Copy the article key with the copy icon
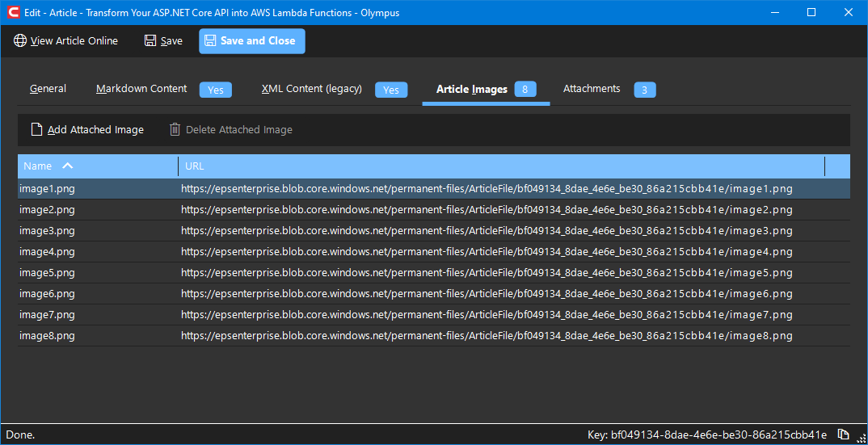 (843, 434)
